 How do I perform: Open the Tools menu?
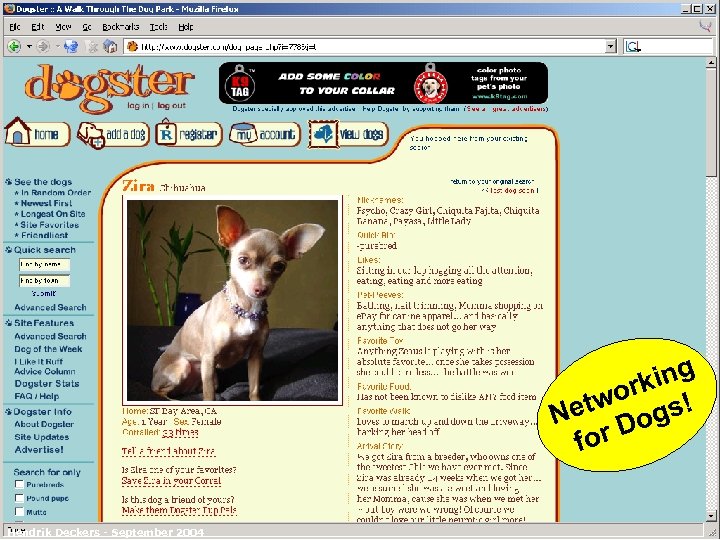[158, 27]
